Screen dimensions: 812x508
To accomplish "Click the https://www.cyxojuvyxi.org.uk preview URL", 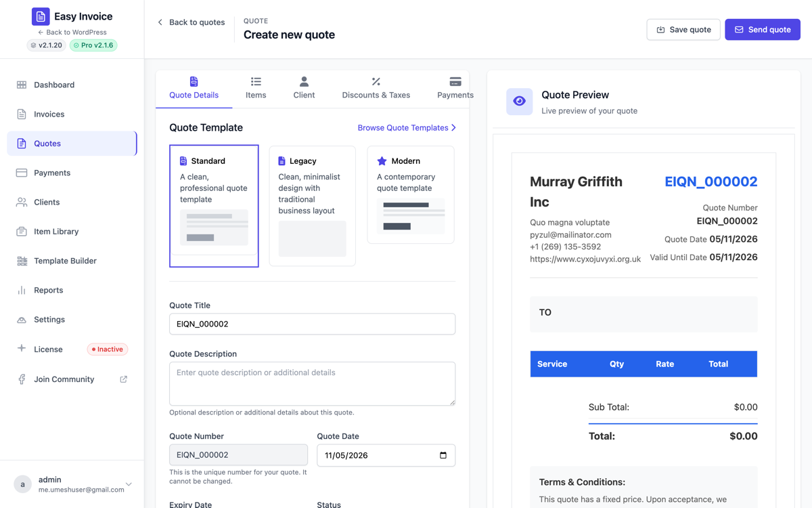I will point(585,259).
